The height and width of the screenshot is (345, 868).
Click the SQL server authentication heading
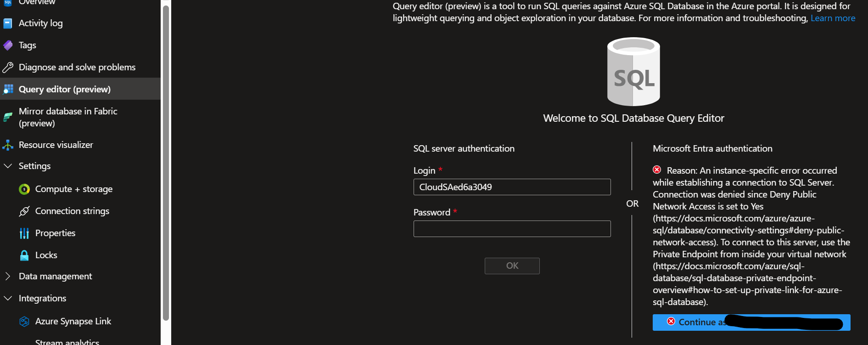tap(464, 148)
